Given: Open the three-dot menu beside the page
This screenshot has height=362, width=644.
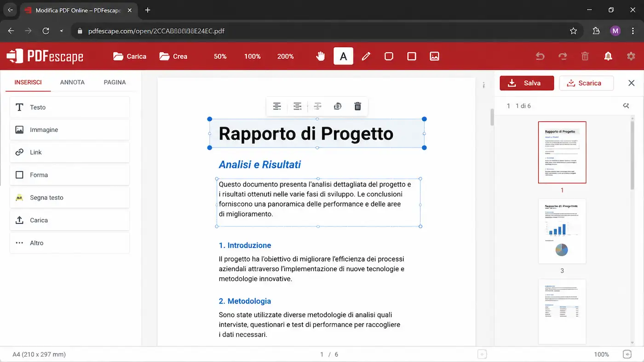Looking at the screenshot, I should 483,85.
